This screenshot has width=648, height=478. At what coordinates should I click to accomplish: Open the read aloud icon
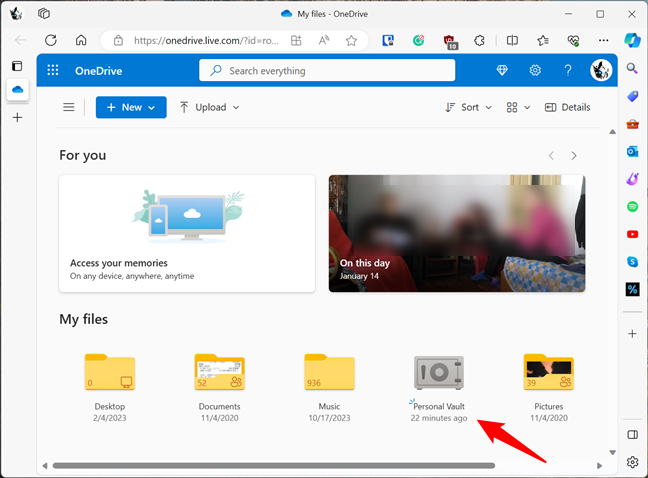pyautogui.click(x=324, y=40)
